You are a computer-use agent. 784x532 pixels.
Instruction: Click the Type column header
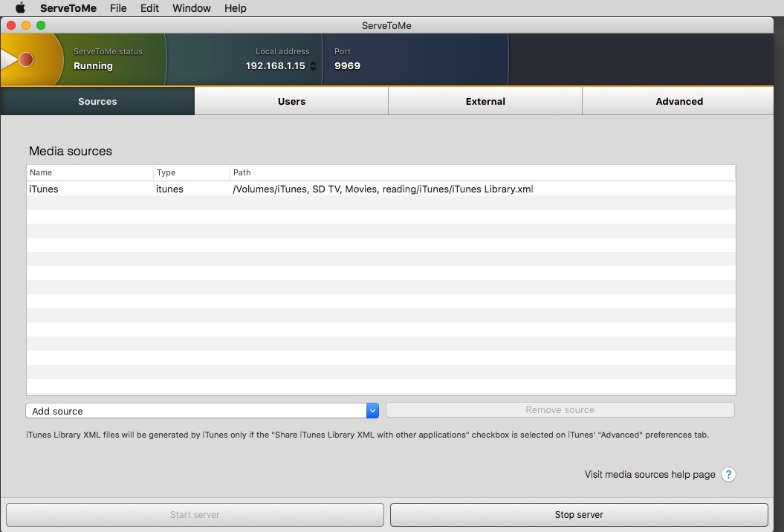192,172
